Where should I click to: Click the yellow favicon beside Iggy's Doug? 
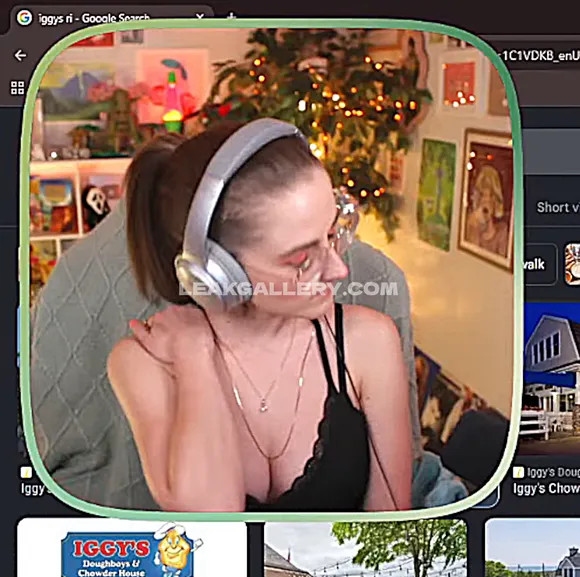coord(518,472)
